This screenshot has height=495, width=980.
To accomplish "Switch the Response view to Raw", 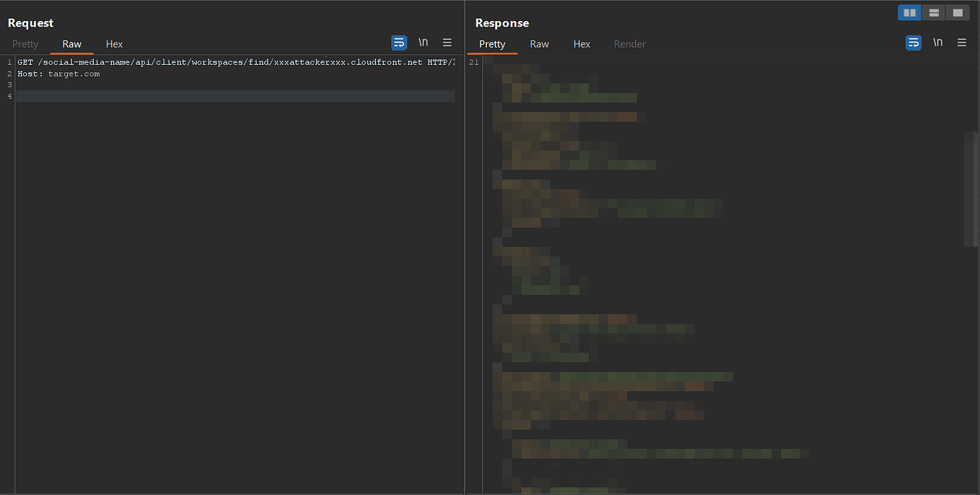I will (x=539, y=44).
